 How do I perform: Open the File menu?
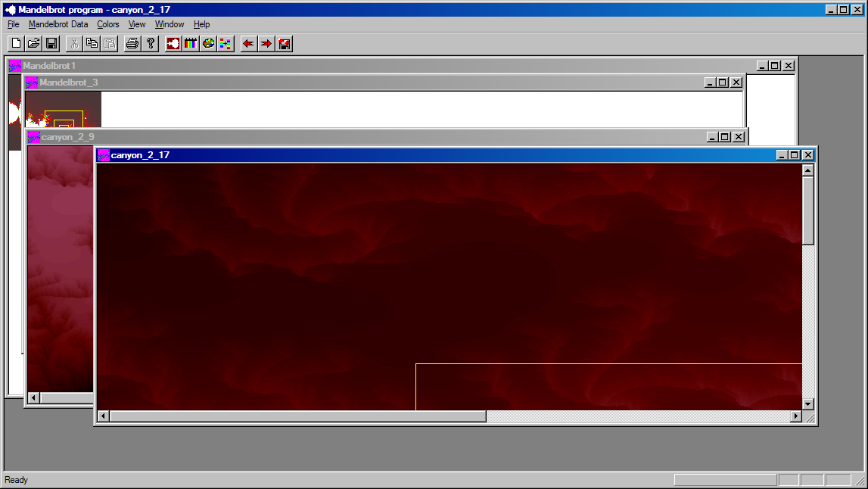pyautogui.click(x=13, y=24)
